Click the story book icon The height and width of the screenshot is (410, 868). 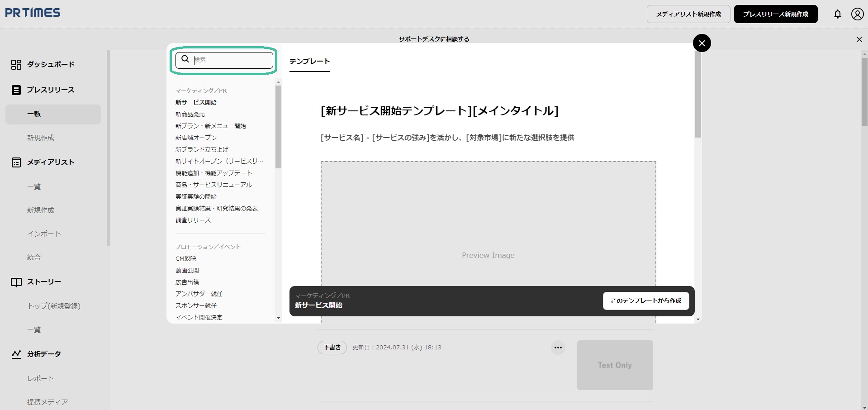pyautogui.click(x=16, y=282)
